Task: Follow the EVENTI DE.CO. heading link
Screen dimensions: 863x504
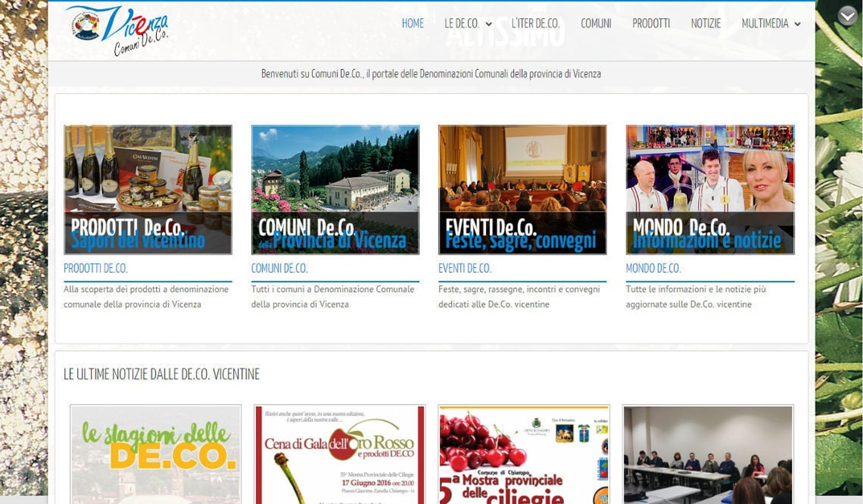Action: pos(465,268)
